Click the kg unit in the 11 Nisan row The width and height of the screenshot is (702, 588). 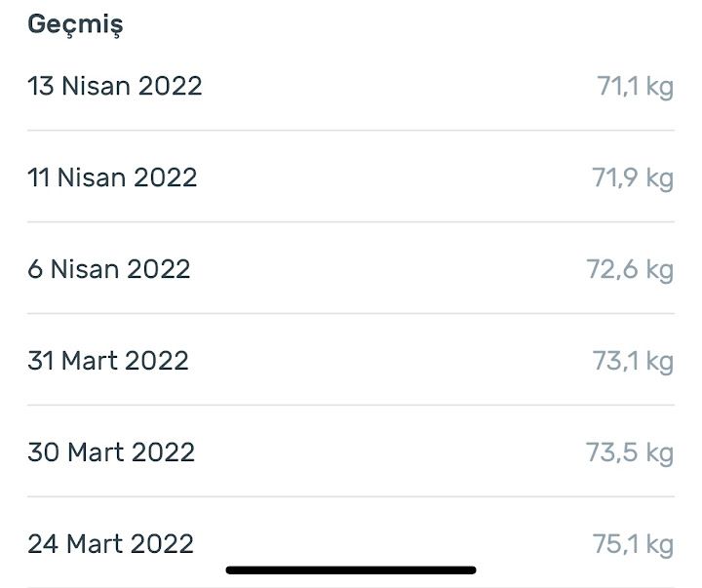pos(659,178)
